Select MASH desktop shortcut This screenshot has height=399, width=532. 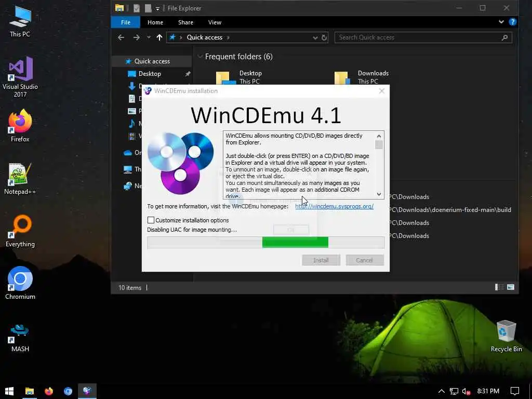click(x=20, y=338)
